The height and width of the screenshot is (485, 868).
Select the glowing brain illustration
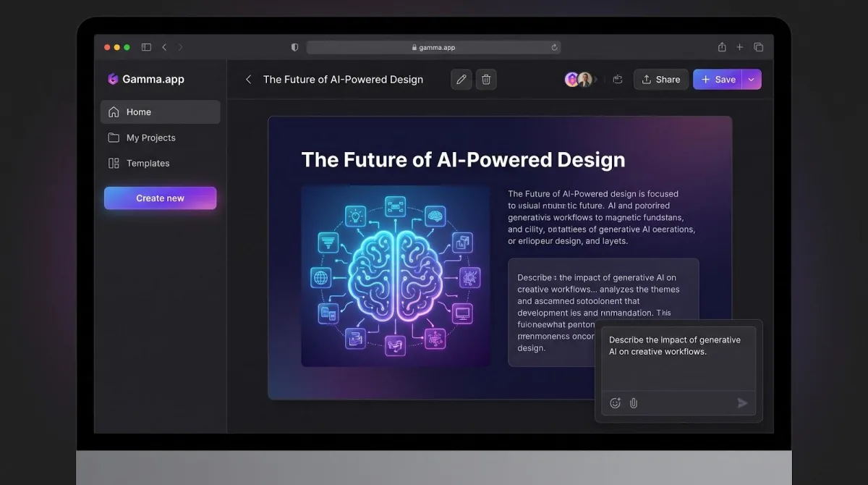396,275
